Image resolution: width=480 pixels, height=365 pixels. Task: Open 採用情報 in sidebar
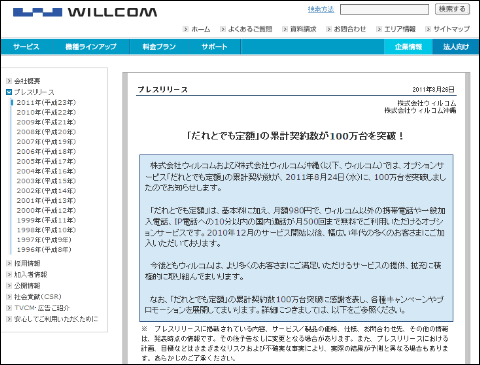tap(27, 263)
